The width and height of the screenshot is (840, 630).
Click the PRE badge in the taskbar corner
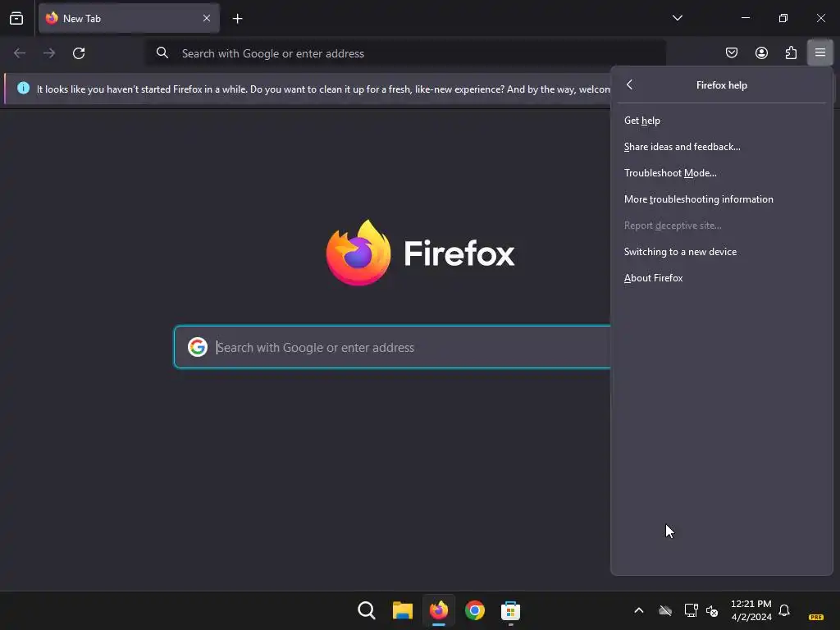pyautogui.click(x=816, y=617)
